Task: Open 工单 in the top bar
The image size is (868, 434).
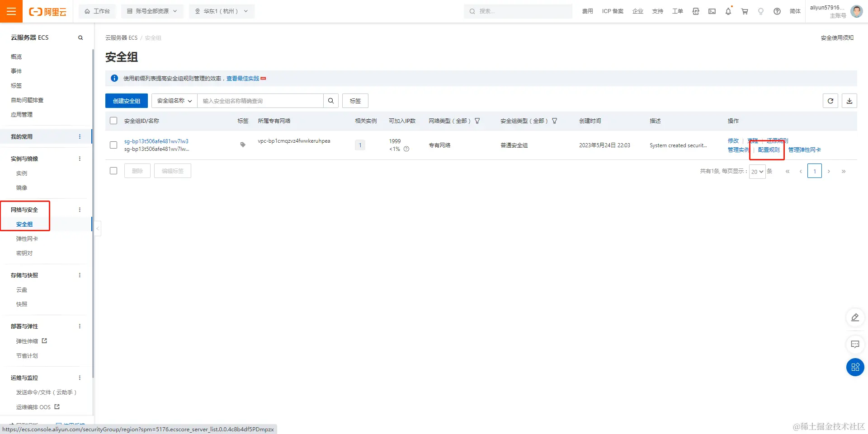Action: [x=678, y=11]
